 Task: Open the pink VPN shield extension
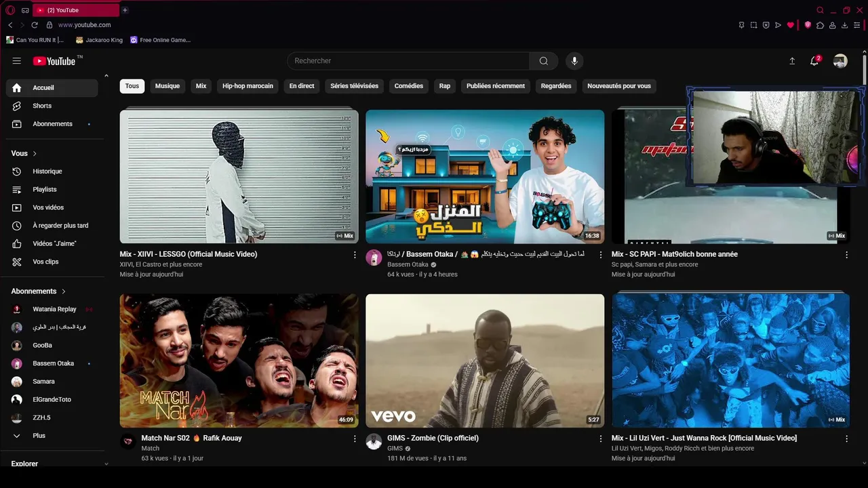pyautogui.click(x=808, y=25)
